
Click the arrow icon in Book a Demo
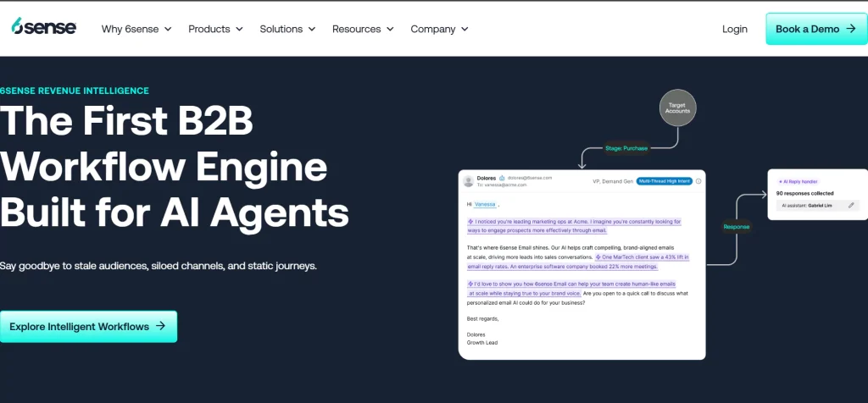click(851, 29)
